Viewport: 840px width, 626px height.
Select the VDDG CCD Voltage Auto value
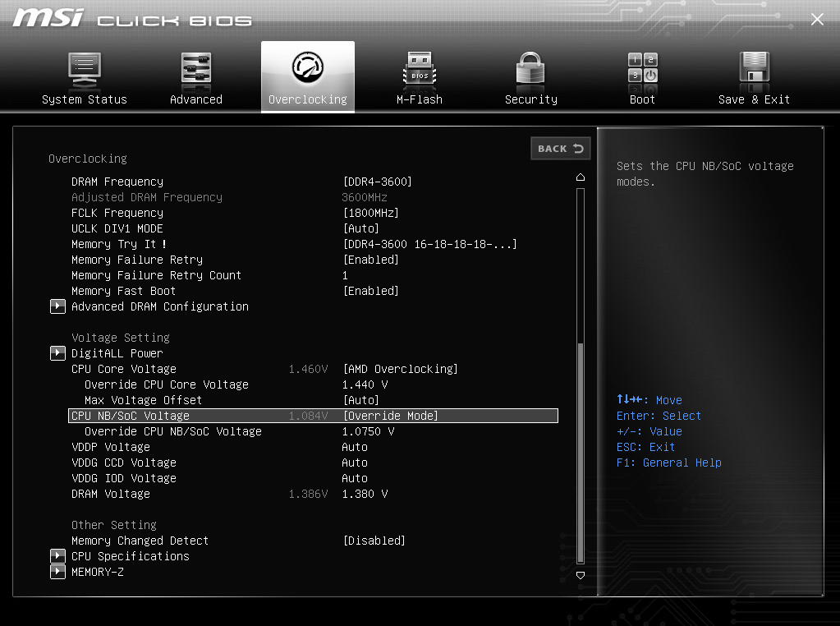pos(355,463)
